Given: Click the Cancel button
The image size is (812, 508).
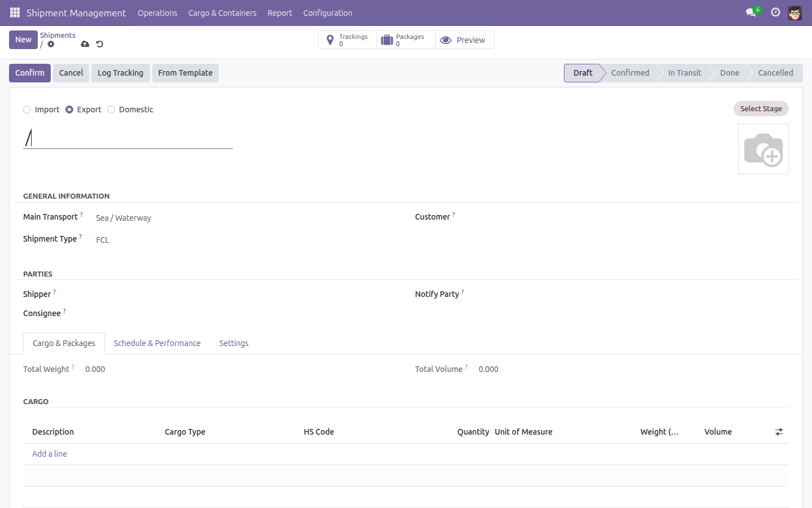Looking at the screenshot, I should point(71,73).
